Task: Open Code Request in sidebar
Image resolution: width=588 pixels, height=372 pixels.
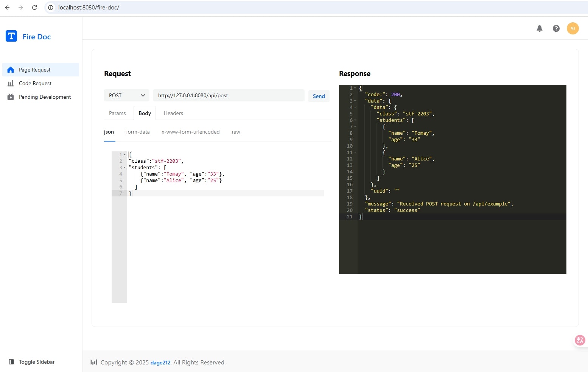Action: tap(41, 83)
